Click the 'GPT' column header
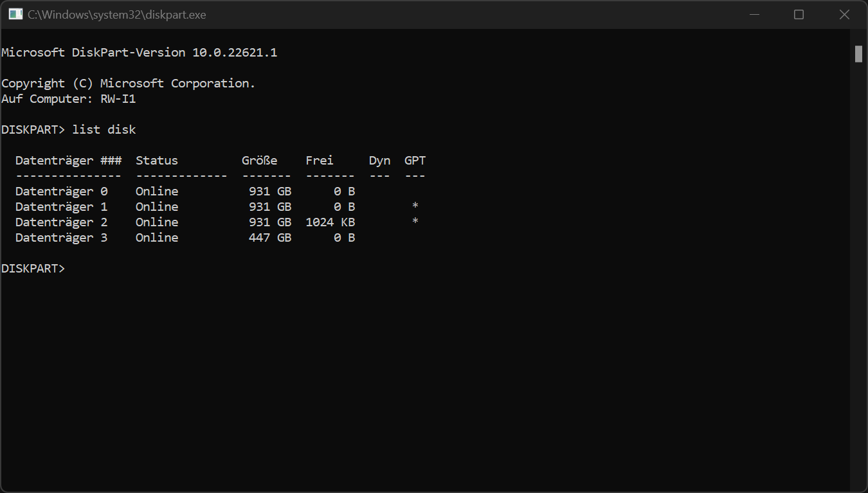This screenshot has width=868, height=493. pyautogui.click(x=415, y=161)
